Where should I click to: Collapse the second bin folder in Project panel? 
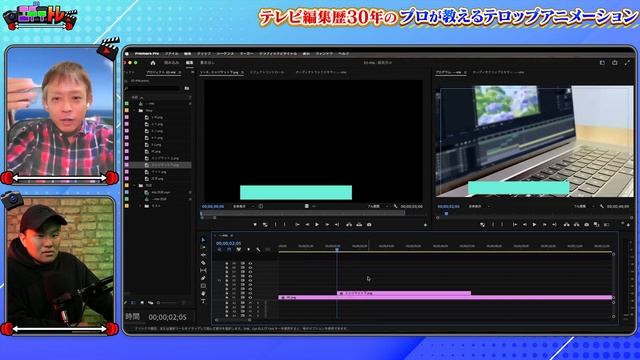(135, 185)
